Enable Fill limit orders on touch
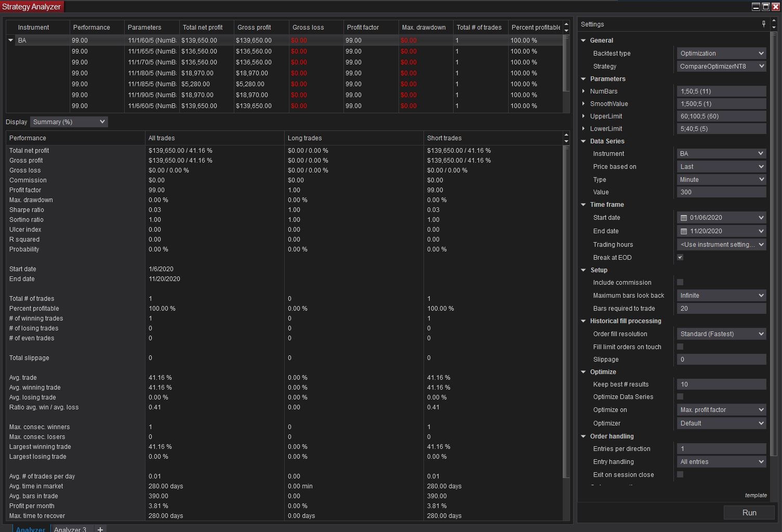Viewport: 782px width, 532px height. (680, 347)
